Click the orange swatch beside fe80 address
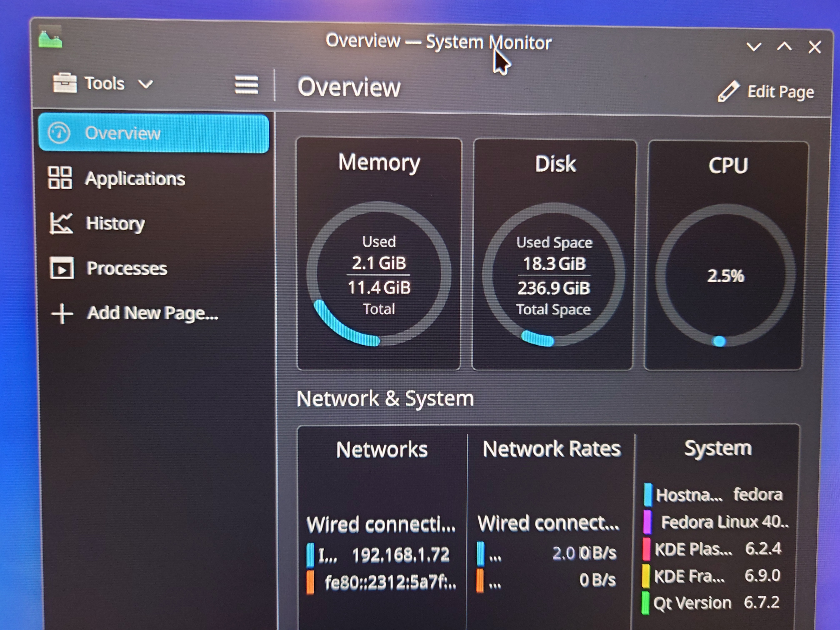 (310, 582)
